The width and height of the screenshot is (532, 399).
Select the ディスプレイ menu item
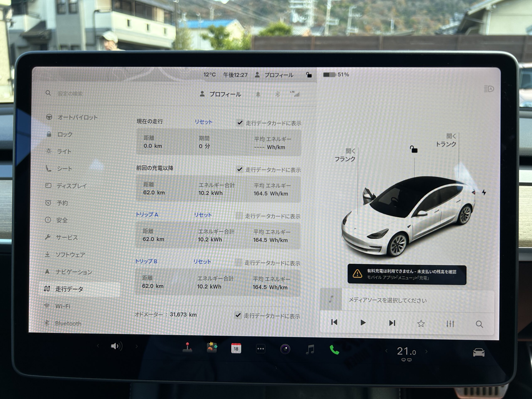(x=71, y=186)
